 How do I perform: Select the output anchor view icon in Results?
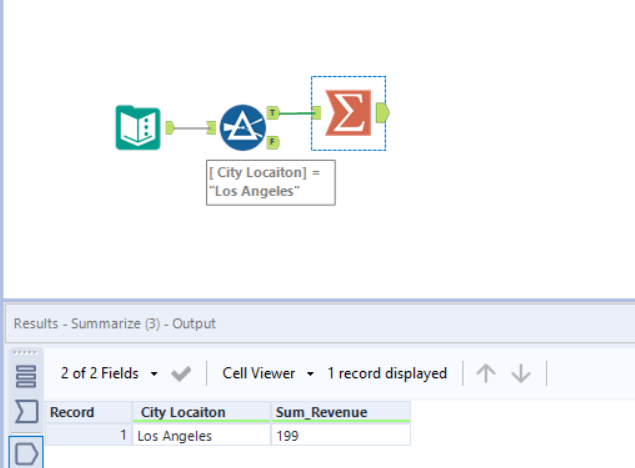tap(26, 453)
